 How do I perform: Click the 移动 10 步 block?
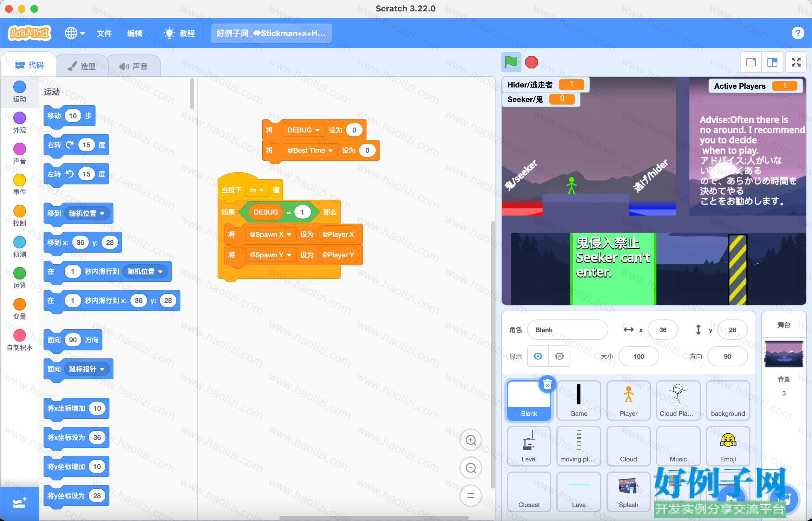click(x=69, y=116)
